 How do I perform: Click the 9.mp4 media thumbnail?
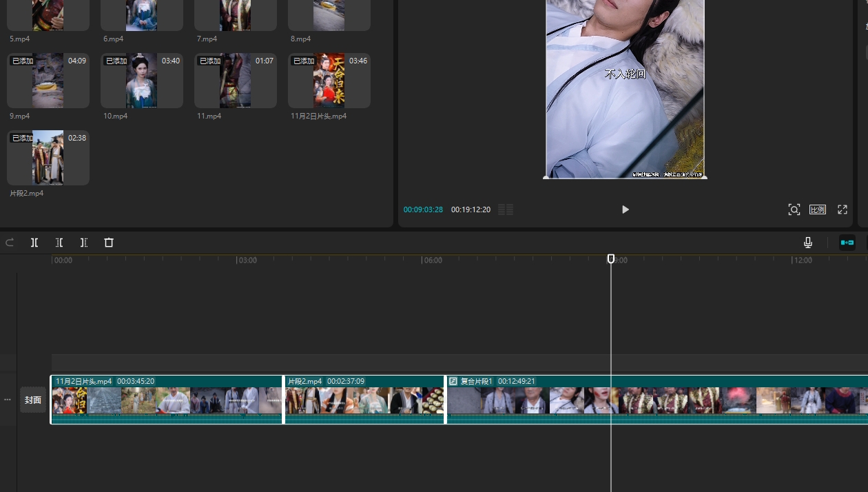pos(48,81)
